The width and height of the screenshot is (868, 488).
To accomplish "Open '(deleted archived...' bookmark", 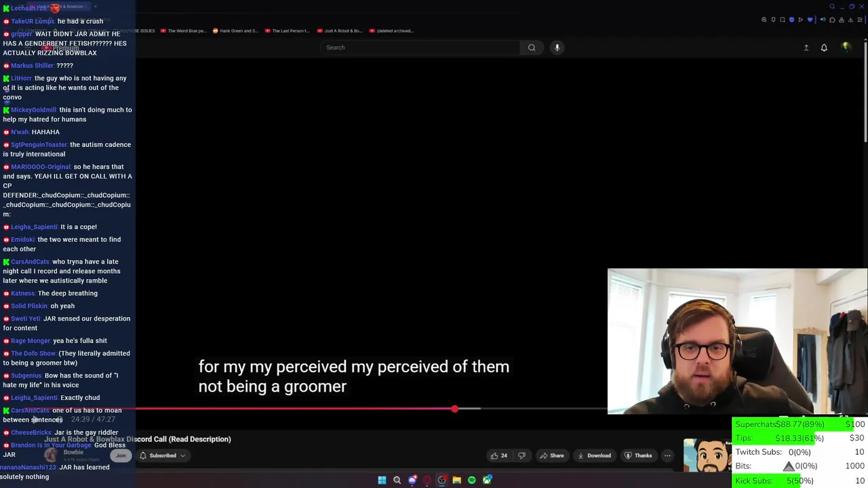I will [391, 30].
